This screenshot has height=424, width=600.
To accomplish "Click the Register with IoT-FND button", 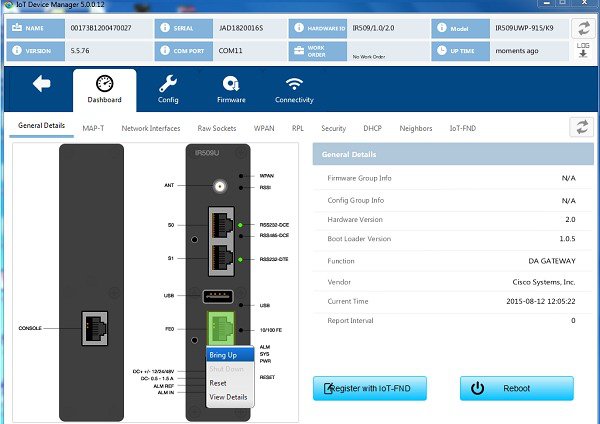I will click(x=370, y=388).
